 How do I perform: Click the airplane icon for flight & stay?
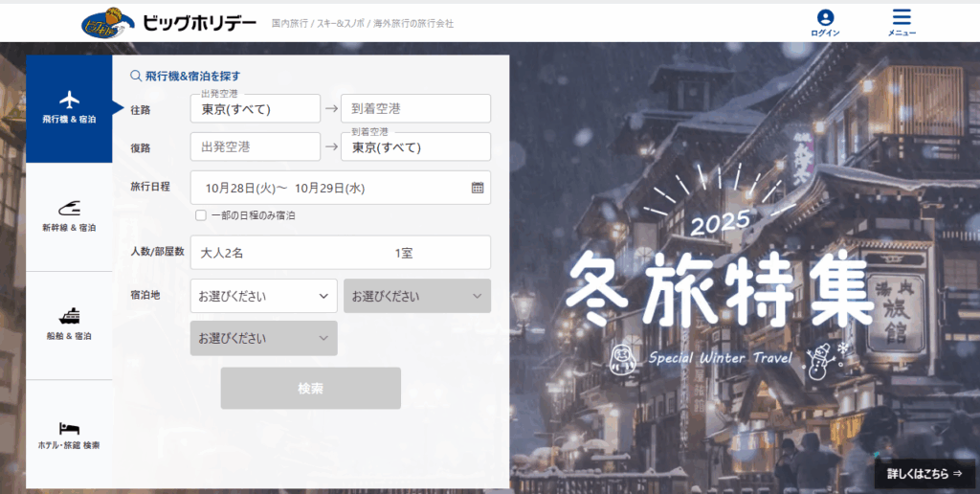pos(69,100)
